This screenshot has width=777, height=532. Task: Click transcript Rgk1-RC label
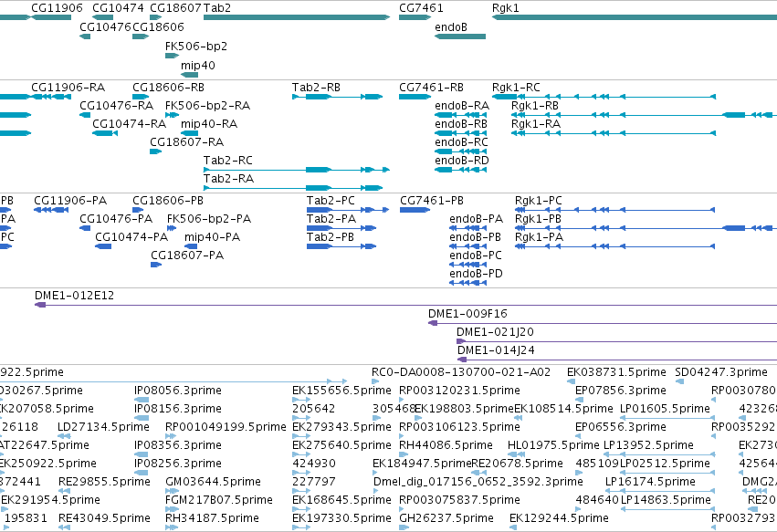click(x=516, y=88)
